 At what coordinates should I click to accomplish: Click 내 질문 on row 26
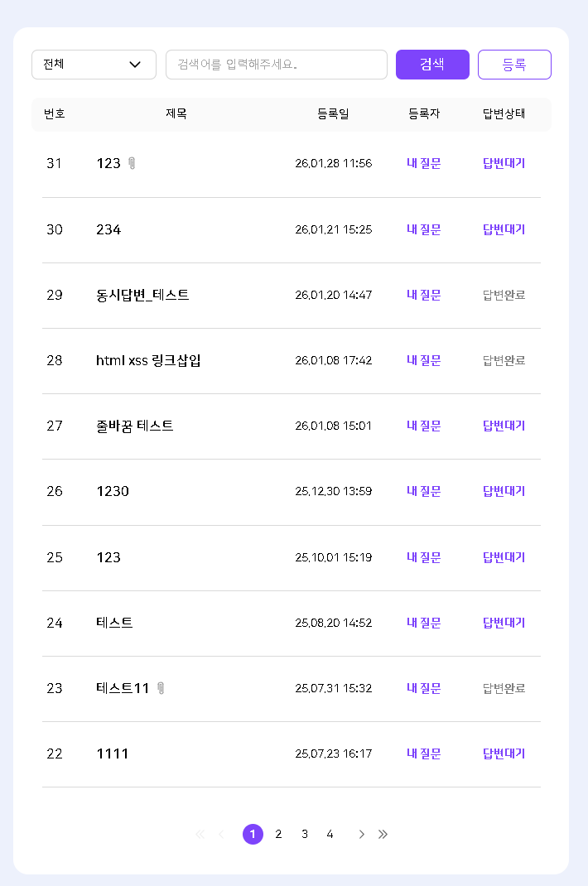coord(423,491)
